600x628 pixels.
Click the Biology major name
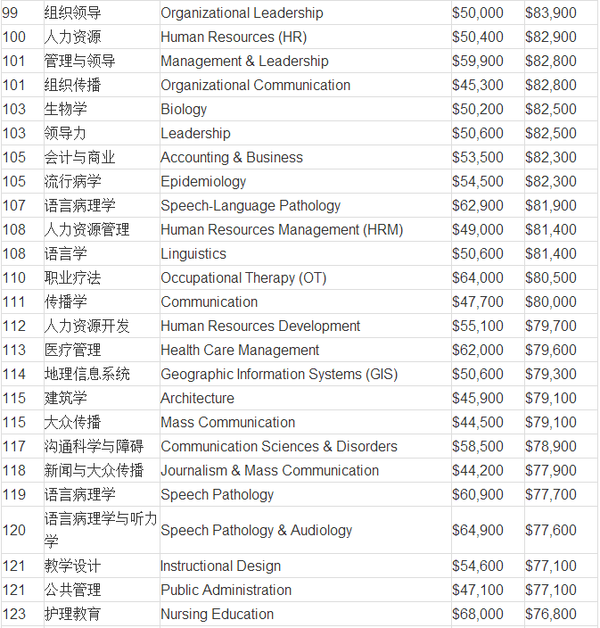pyautogui.click(x=184, y=109)
